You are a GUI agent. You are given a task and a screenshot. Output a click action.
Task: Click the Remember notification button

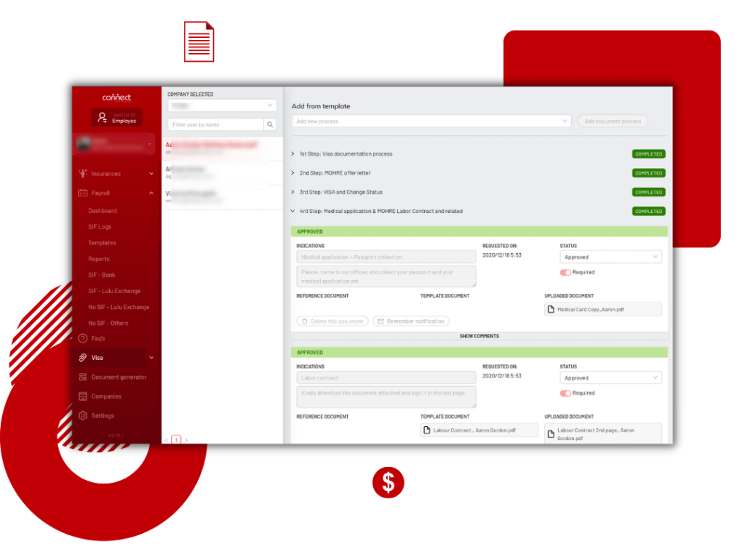coord(410,321)
